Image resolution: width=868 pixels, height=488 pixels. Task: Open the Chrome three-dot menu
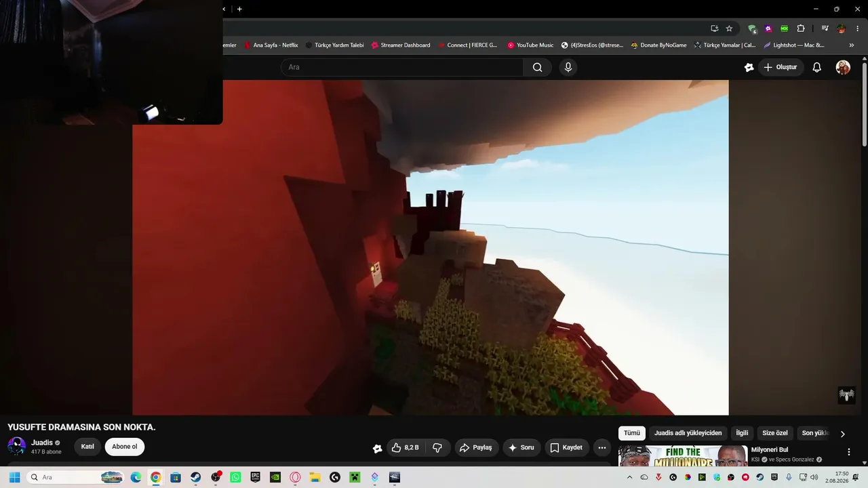[x=857, y=28]
